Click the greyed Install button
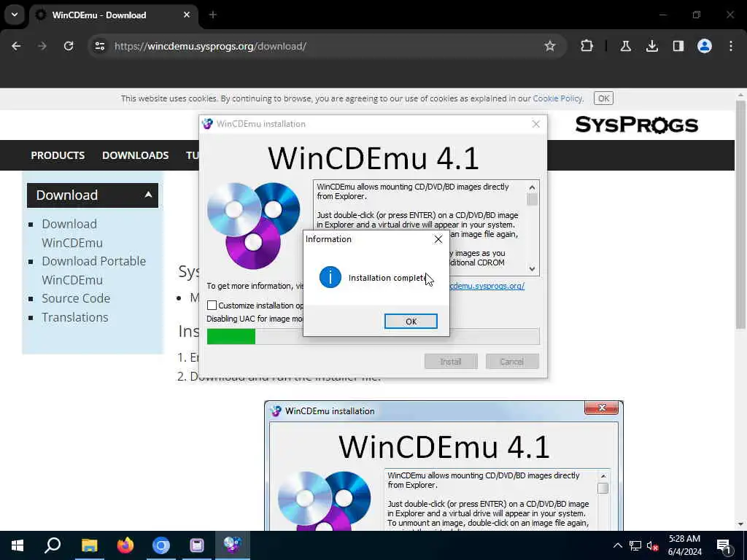Viewport: 747px width, 560px height. pyautogui.click(x=451, y=362)
